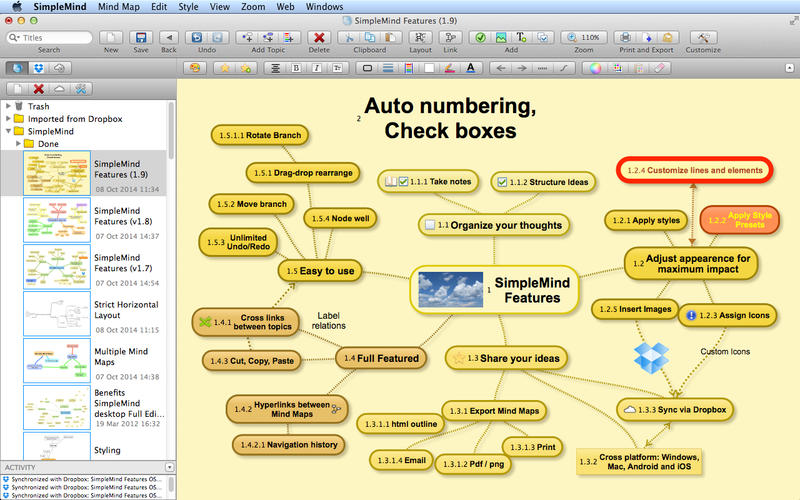Toggle checkbox on 'Structure Ideas' topic
This screenshot has height=500, width=800.
[503, 182]
